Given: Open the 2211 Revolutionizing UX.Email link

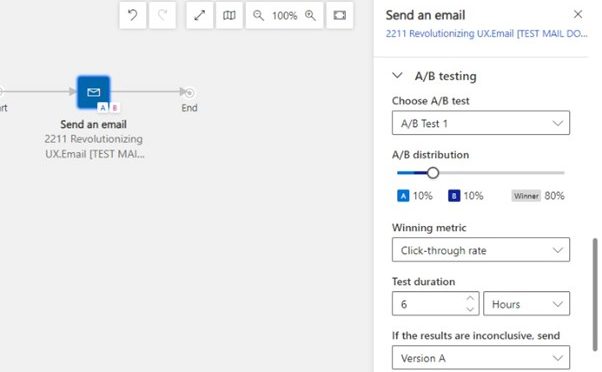Looking at the screenshot, I should 486,33.
